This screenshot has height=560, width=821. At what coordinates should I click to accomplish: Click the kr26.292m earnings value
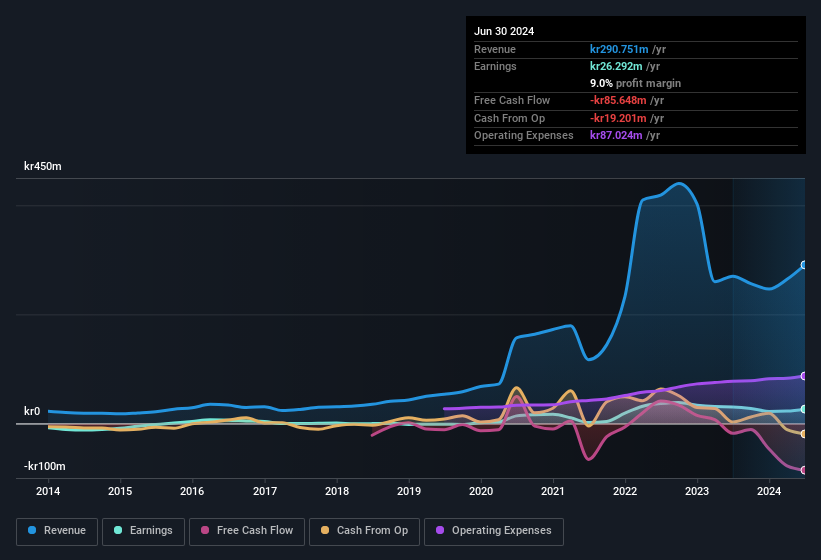point(616,66)
